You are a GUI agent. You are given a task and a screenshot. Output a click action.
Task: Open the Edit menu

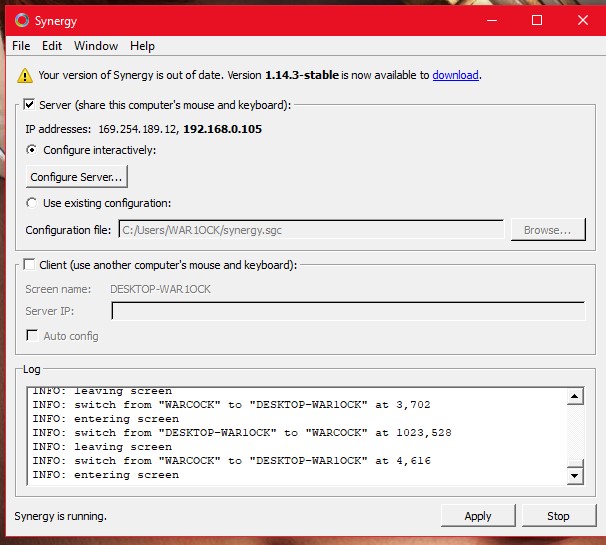point(52,46)
